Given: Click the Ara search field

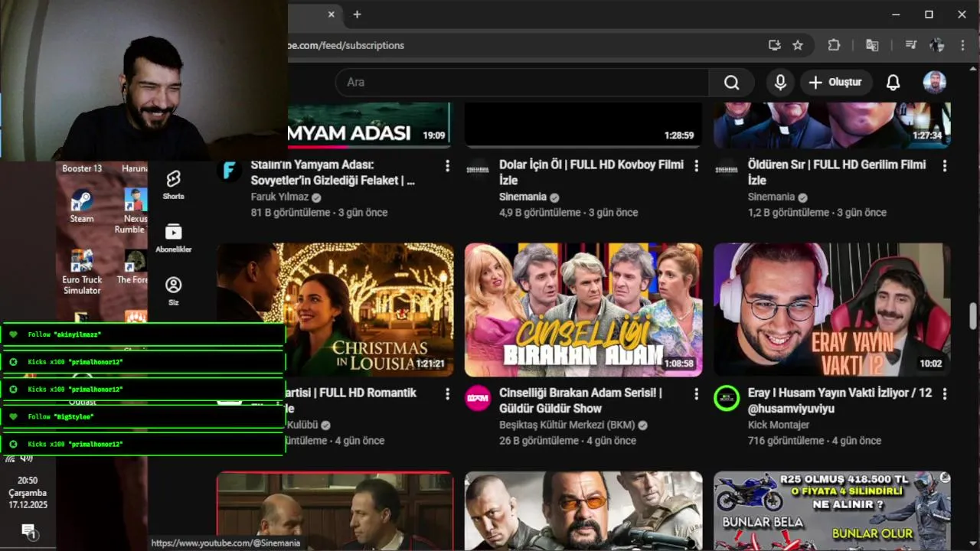Looking at the screenshot, I should 521,82.
